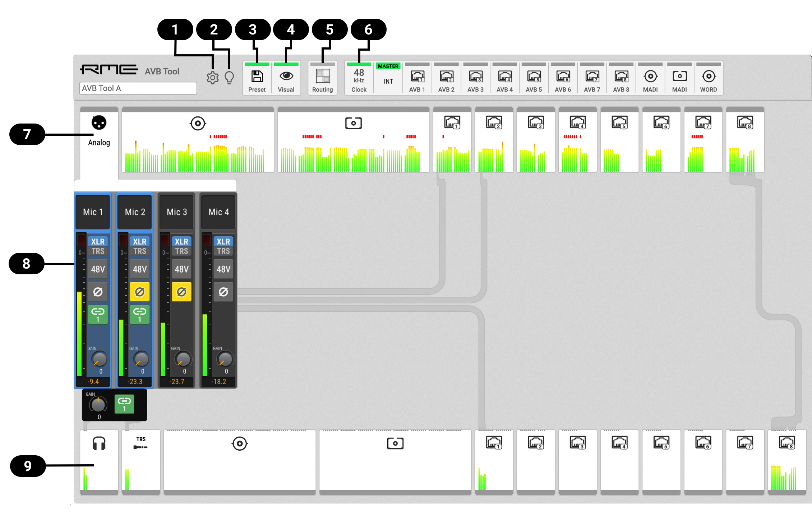812x530 pixels.
Task: Select MADI coaxial clock source
Action: pos(650,78)
